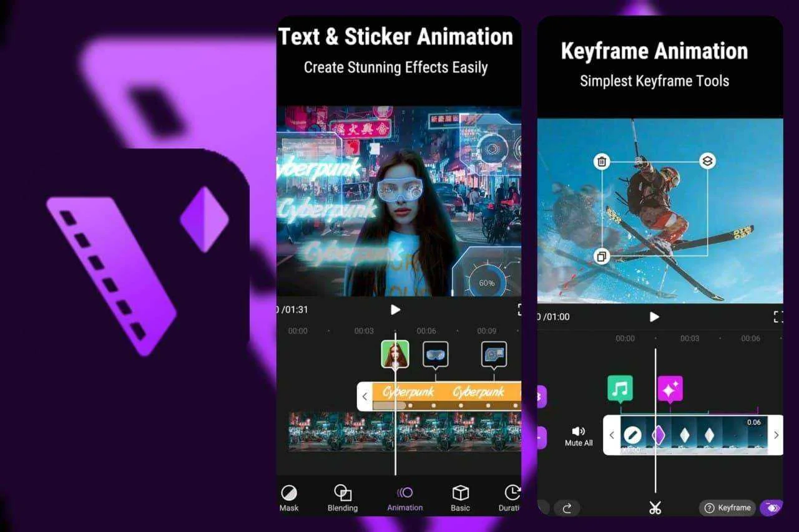Image resolution: width=799 pixels, height=532 pixels.
Task: Select the girl portrait layer thumbnail
Action: (395, 354)
